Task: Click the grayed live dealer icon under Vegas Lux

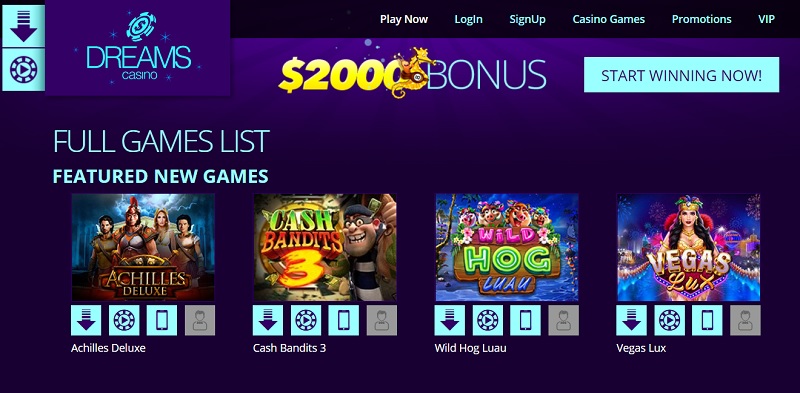Action: coord(745,321)
